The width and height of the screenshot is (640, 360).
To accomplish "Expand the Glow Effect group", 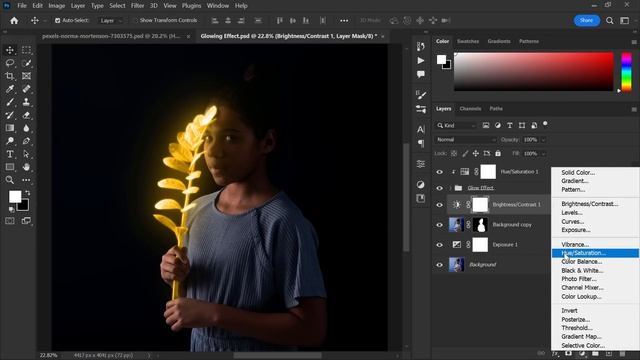I will (x=450, y=188).
